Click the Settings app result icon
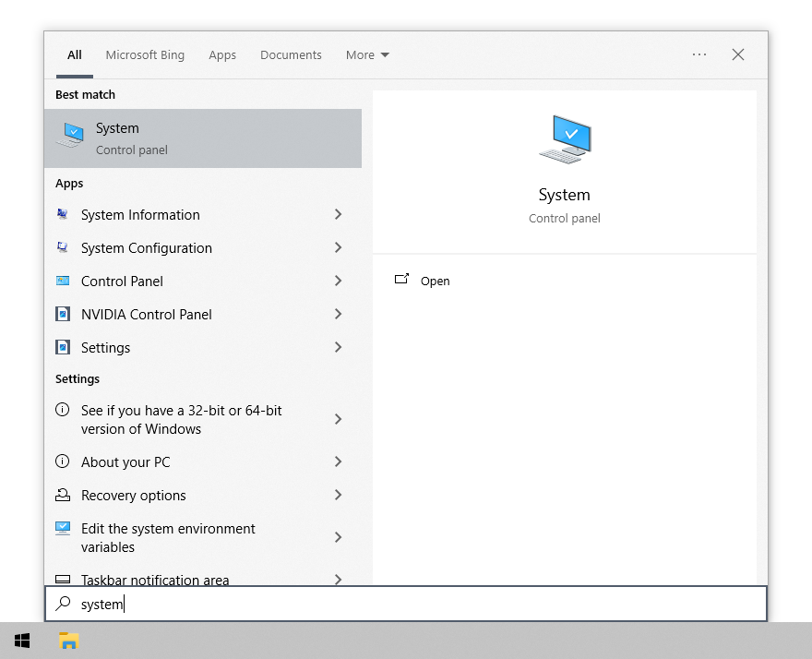The image size is (812, 659). pos(63,347)
